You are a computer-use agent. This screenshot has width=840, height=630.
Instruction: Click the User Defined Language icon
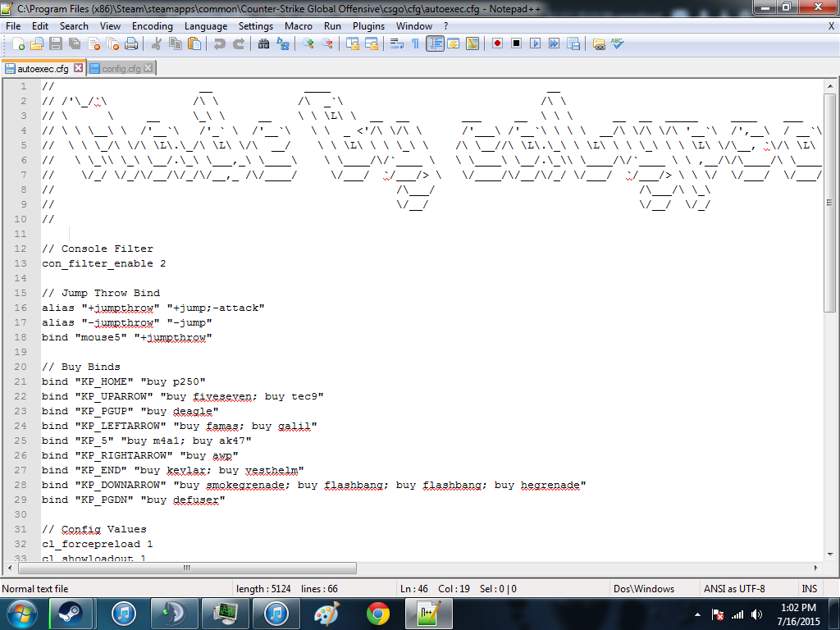click(x=453, y=44)
